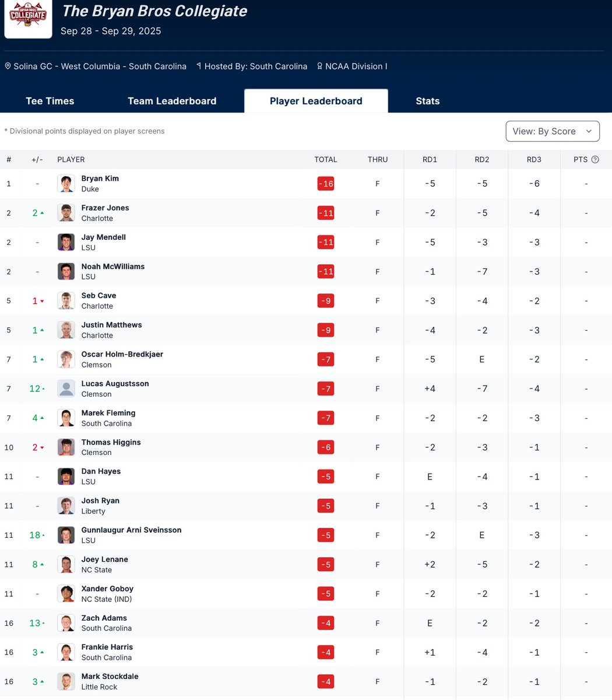This screenshot has width=612, height=700.
Task: Click the TOTAL column header
Action: tap(326, 159)
